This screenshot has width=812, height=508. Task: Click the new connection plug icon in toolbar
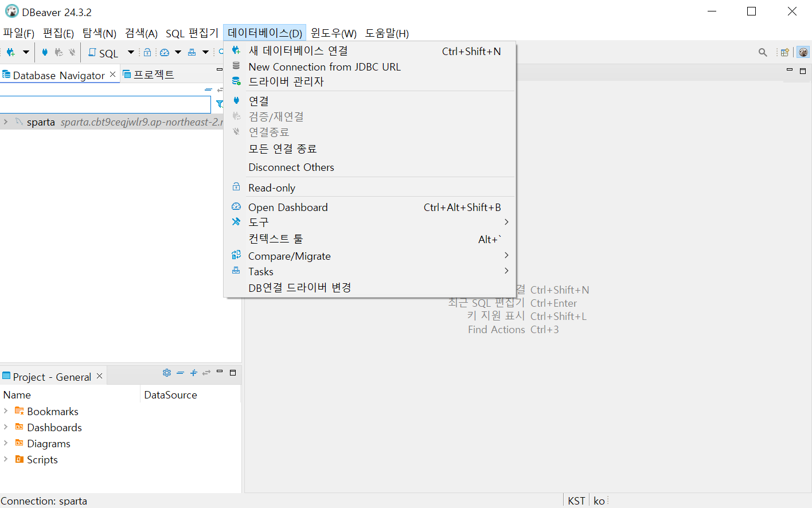pos(10,52)
